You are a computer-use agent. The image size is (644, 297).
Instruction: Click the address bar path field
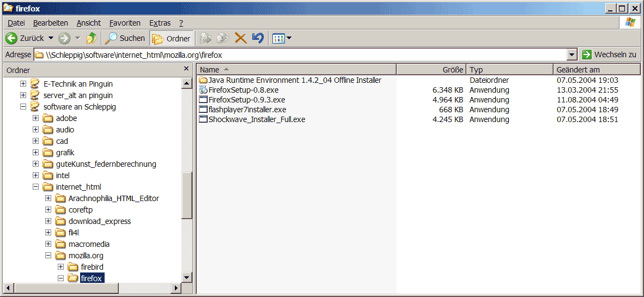pos(300,54)
